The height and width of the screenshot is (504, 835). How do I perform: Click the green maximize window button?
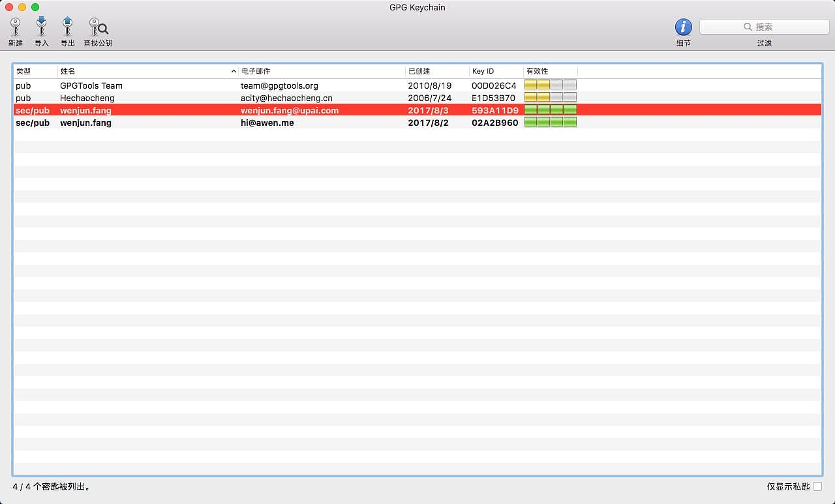[35, 7]
